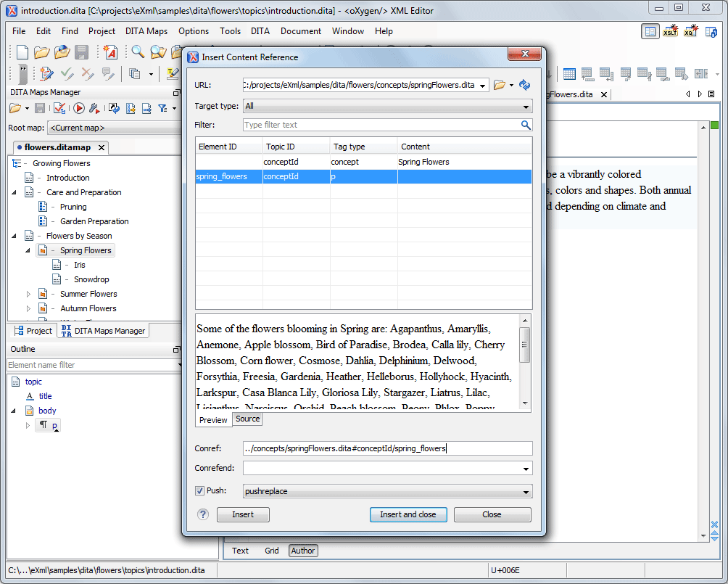Uncheck the Push checkbox
728x584 pixels.
pyautogui.click(x=199, y=490)
